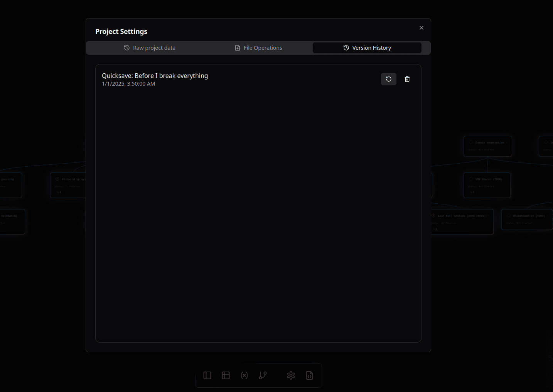Select the Version History tab
This screenshot has width=553, height=392.
point(367,48)
